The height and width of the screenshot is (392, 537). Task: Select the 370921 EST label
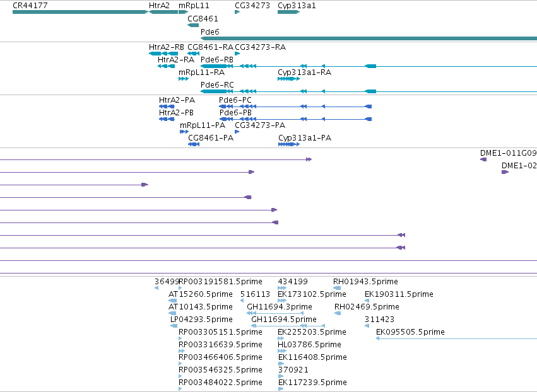point(293,370)
